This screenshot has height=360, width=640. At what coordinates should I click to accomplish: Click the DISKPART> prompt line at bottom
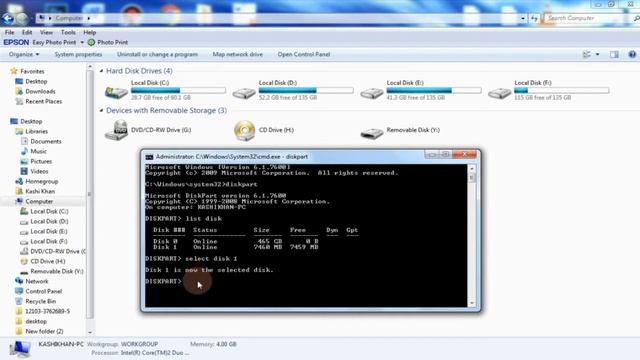coord(163,281)
